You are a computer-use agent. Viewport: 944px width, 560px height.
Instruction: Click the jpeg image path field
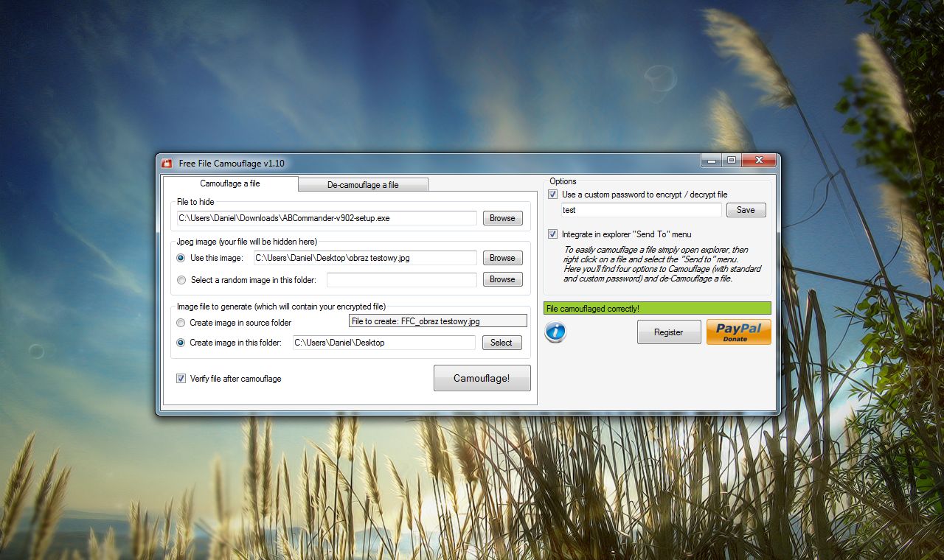point(365,258)
